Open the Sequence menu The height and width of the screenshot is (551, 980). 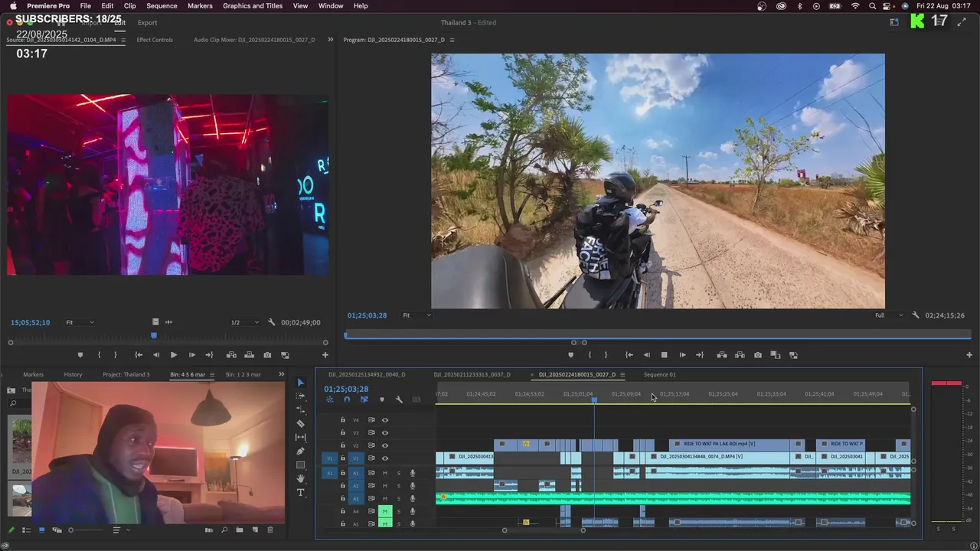tap(162, 5)
